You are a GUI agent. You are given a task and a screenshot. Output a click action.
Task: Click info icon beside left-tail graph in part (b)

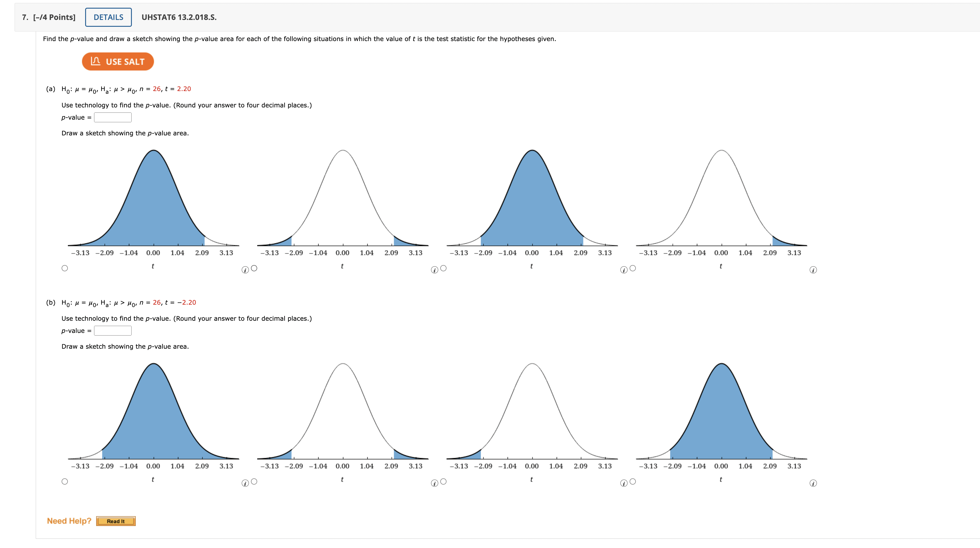pos(624,483)
